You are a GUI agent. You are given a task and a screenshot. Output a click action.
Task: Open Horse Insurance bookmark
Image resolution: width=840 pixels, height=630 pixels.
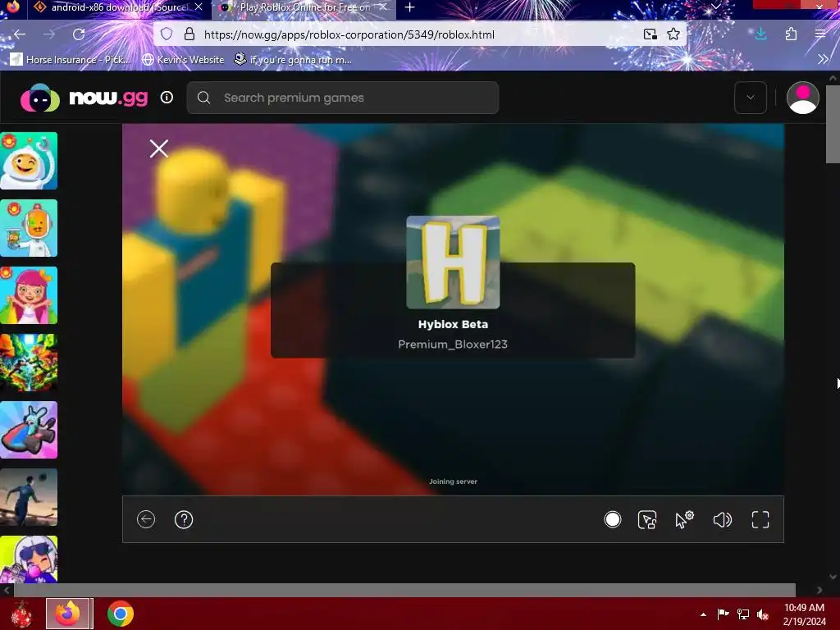point(71,59)
